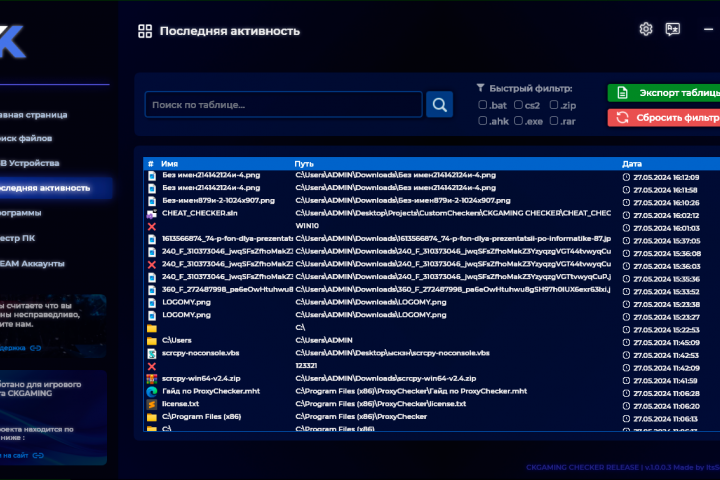Enable the .bat quick filter

483,105
